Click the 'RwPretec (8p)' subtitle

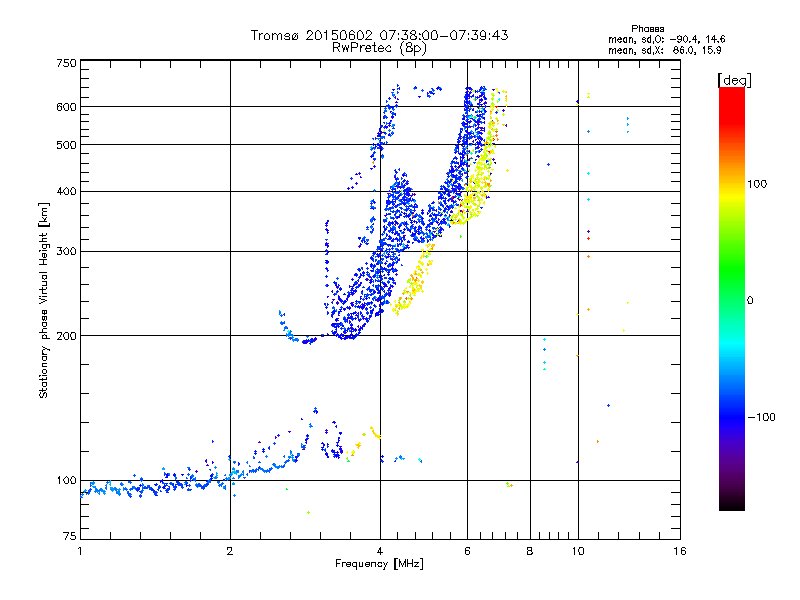pyautogui.click(x=379, y=48)
